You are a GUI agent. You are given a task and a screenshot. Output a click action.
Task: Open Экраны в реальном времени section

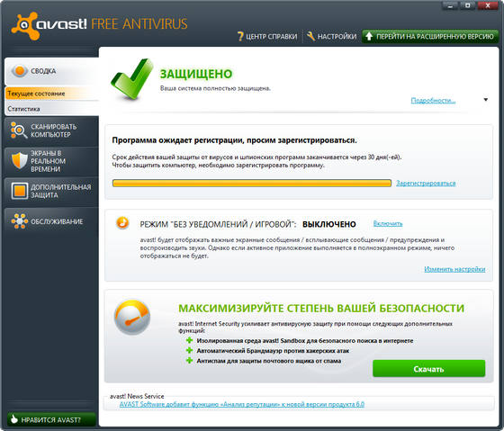[52, 161]
